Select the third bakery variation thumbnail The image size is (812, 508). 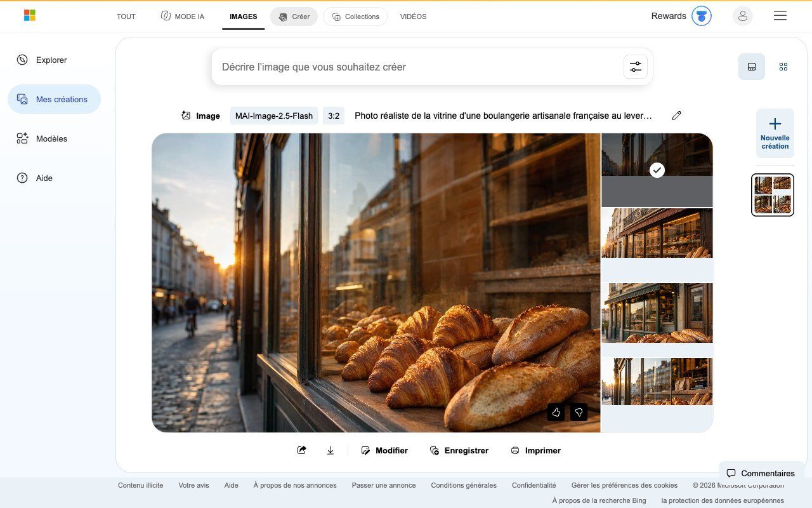(657, 313)
